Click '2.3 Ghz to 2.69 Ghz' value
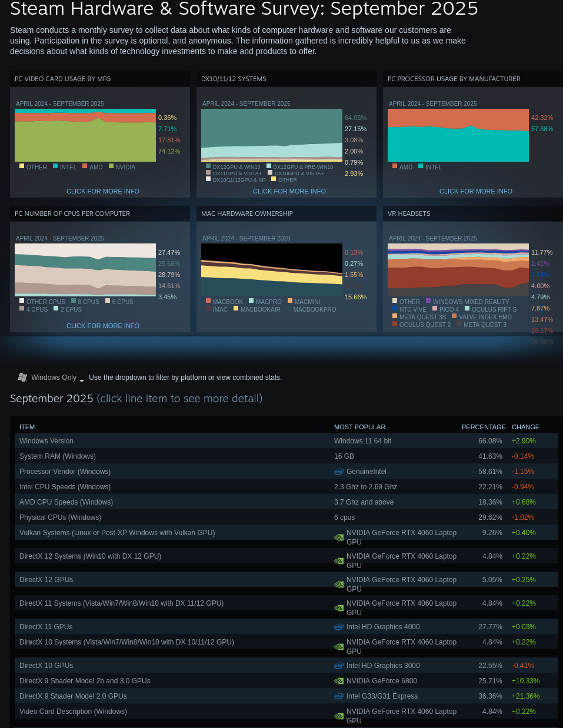The height and width of the screenshot is (728, 563). click(x=365, y=487)
